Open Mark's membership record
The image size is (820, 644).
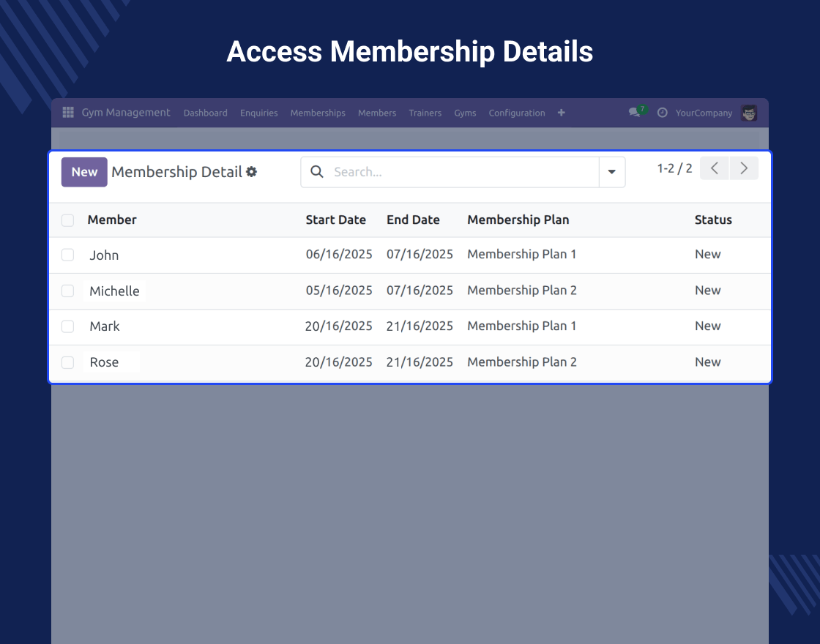click(105, 326)
